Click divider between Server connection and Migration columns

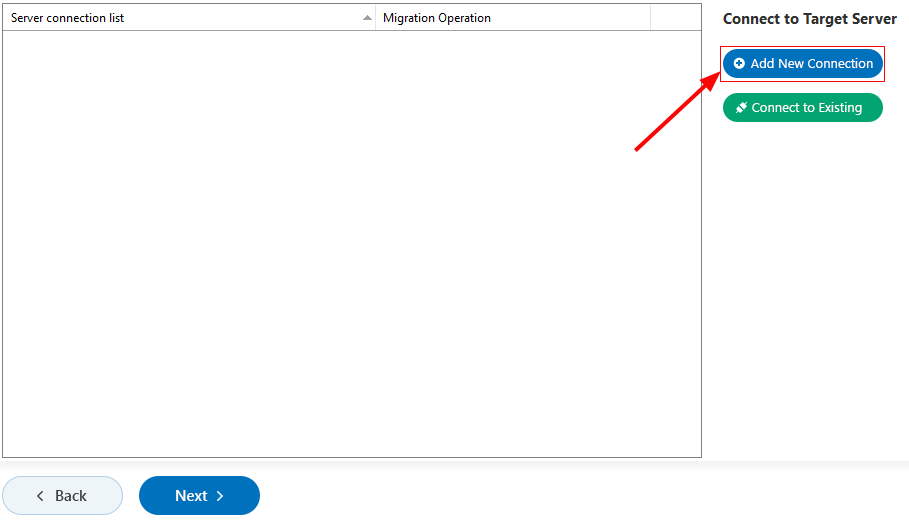tap(376, 18)
